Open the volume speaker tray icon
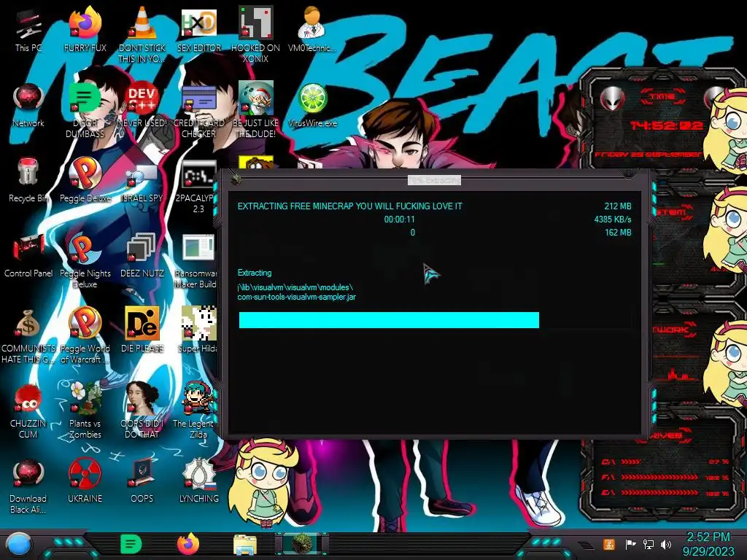 [x=666, y=544]
